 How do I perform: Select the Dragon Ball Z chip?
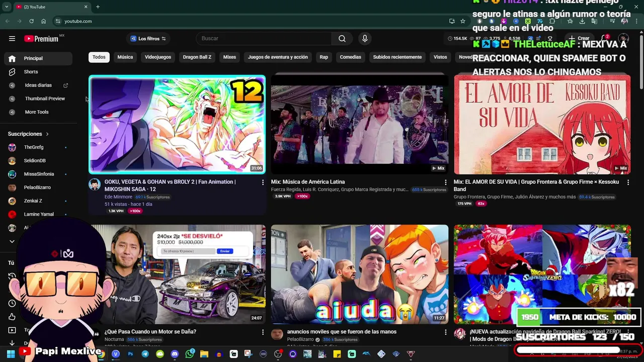[197, 57]
